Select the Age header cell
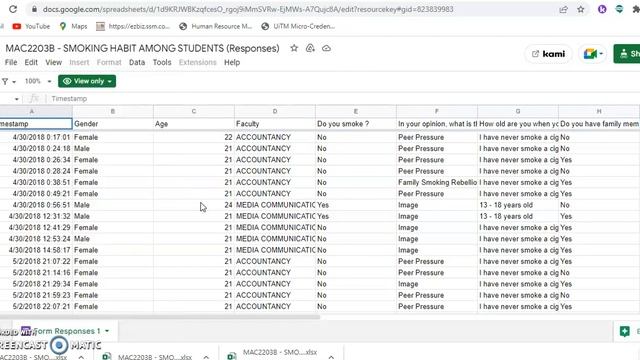The height and width of the screenshot is (360, 640). point(194,124)
